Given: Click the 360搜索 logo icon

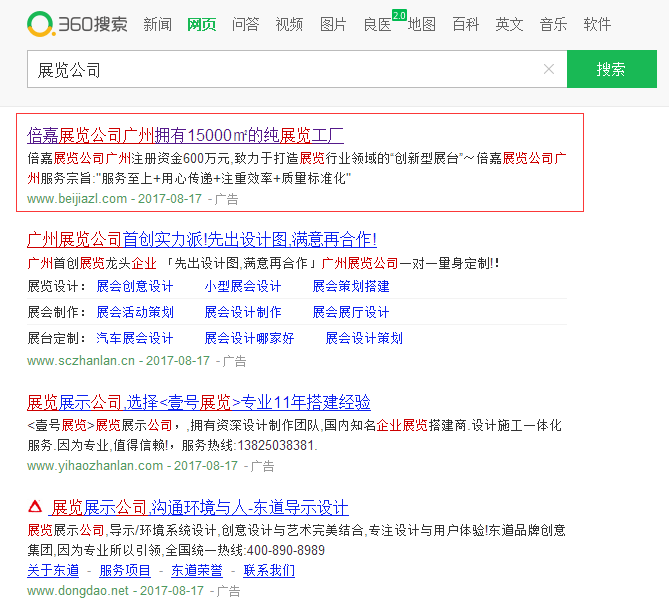Looking at the screenshot, I should pos(41,24).
